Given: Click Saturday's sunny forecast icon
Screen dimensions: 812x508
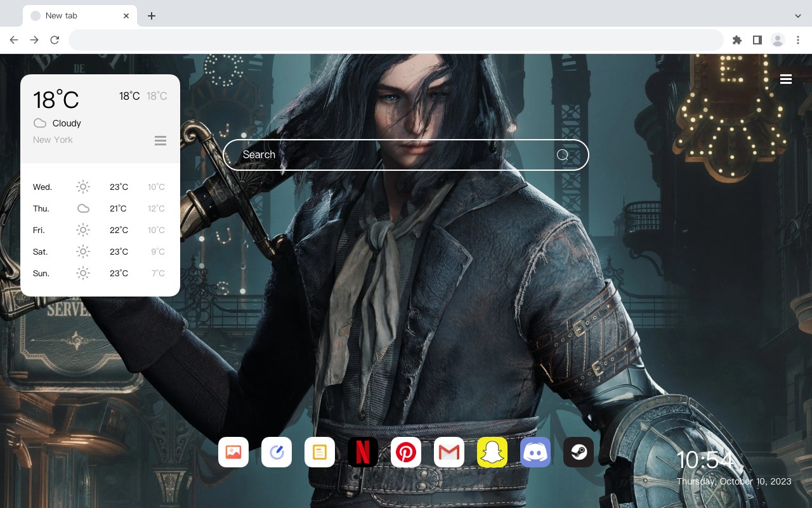Looking at the screenshot, I should (x=83, y=251).
